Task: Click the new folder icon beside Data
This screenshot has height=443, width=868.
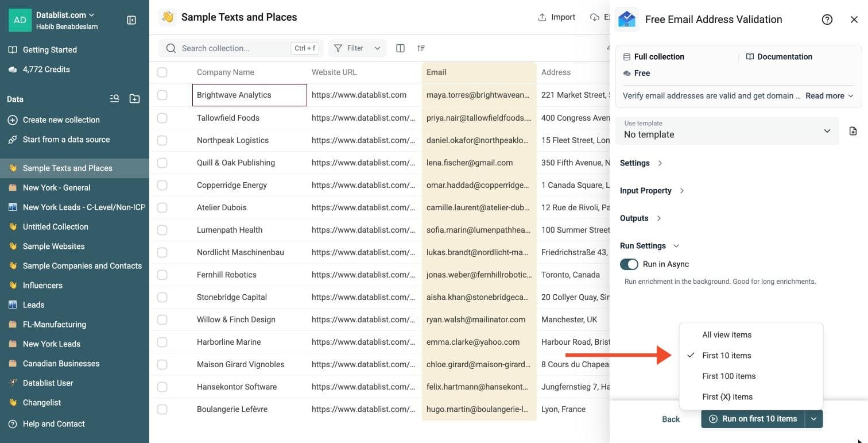Action: click(134, 99)
